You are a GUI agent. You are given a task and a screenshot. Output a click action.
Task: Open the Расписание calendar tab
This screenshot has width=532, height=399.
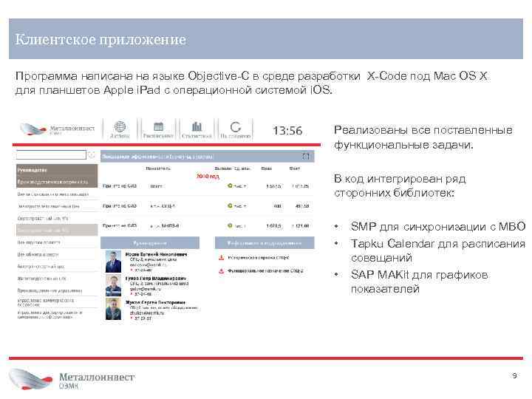pos(158,129)
